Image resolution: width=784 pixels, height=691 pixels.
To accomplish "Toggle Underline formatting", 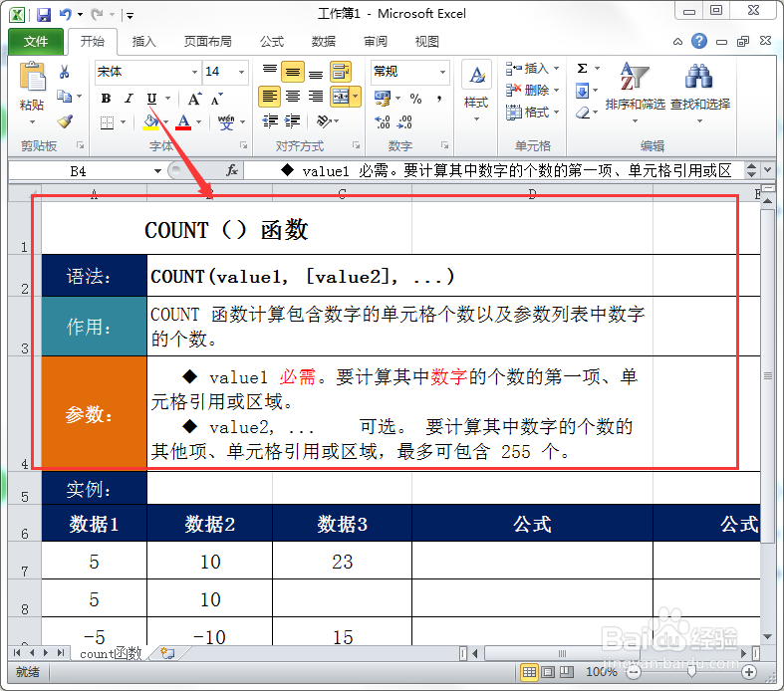I will point(152,99).
